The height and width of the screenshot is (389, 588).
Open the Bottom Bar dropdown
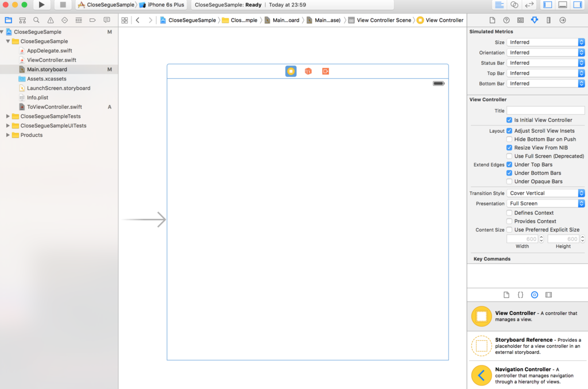pos(546,84)
